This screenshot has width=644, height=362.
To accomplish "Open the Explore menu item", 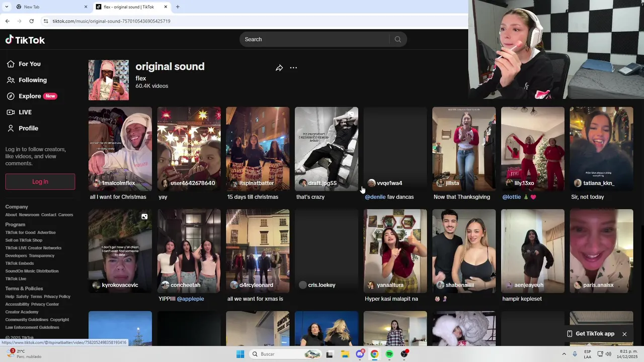I will 30,96.
